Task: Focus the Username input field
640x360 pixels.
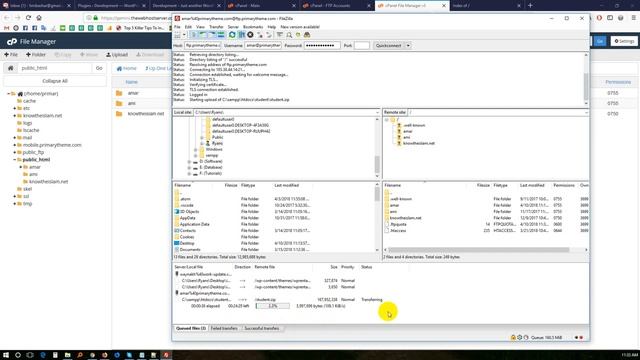Action: 263,46
